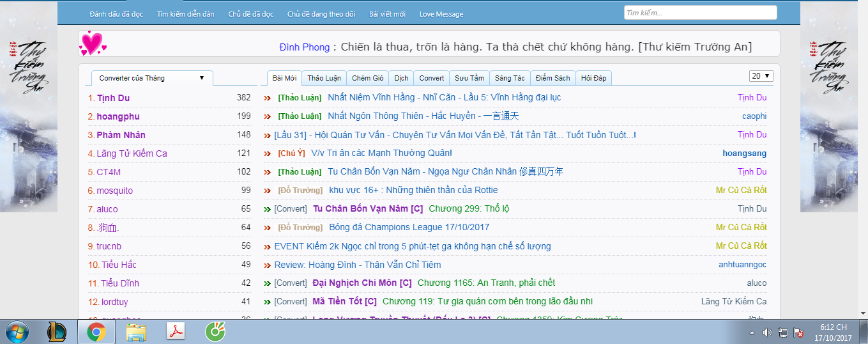
Task: Open hoangsang author link
Action: click(x=745, y=153)
